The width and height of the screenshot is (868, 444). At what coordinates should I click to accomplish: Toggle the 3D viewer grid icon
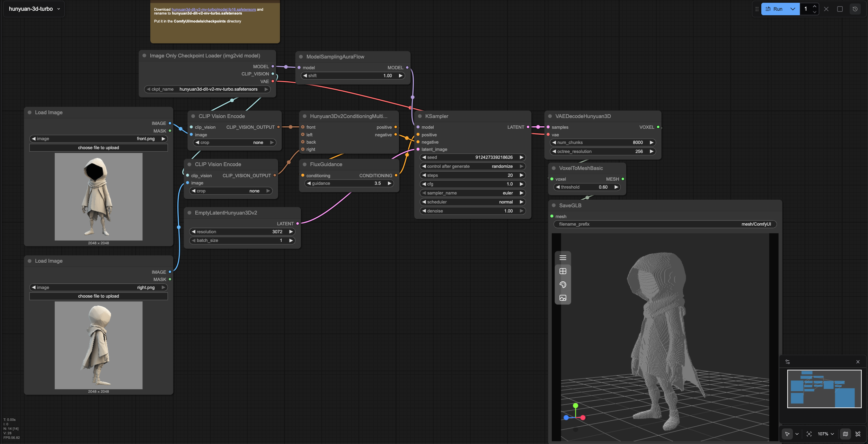[563, 271]
